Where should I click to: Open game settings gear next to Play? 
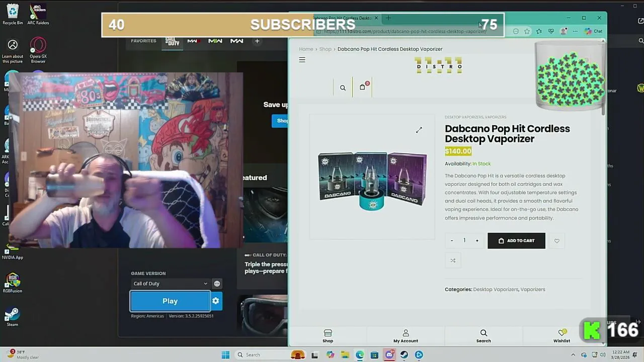215,301
